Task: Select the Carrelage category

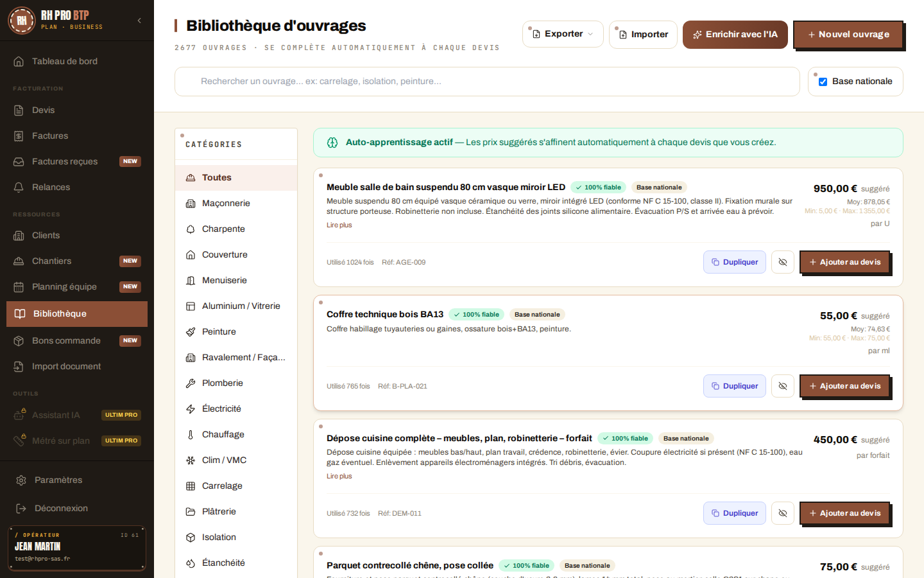Action: coord(236,486)
